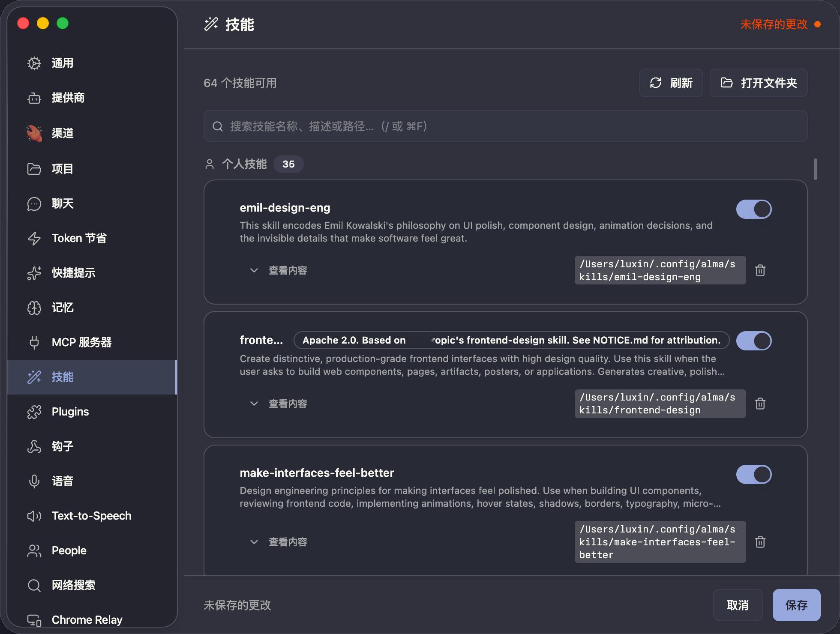Open the Plugins puzzle icon section

(70, 412)
